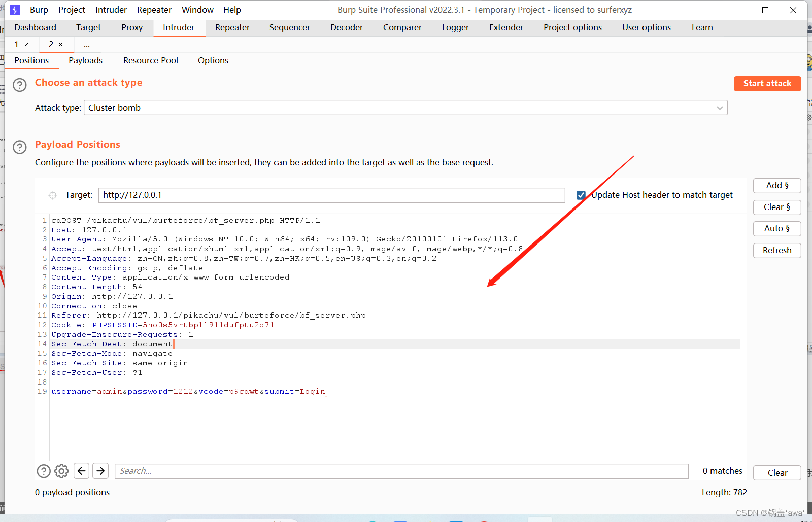
Task: Open help for Payload Positions section
Action: click(19, 147)
